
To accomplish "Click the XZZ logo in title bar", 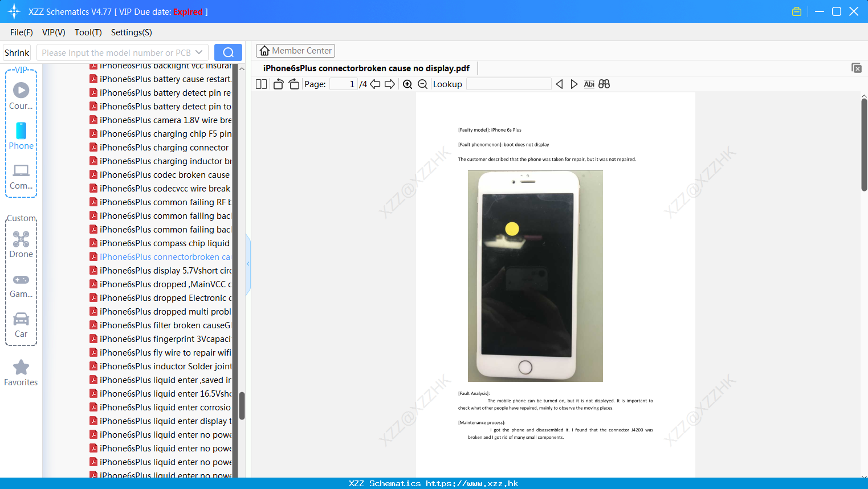I will pos(14,11).
